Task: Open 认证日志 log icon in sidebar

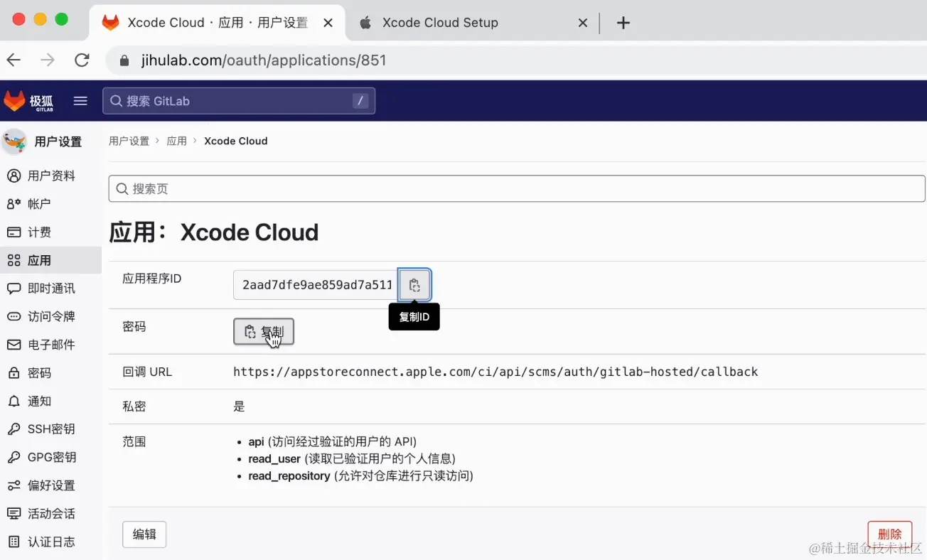Action: coord(14,542)
